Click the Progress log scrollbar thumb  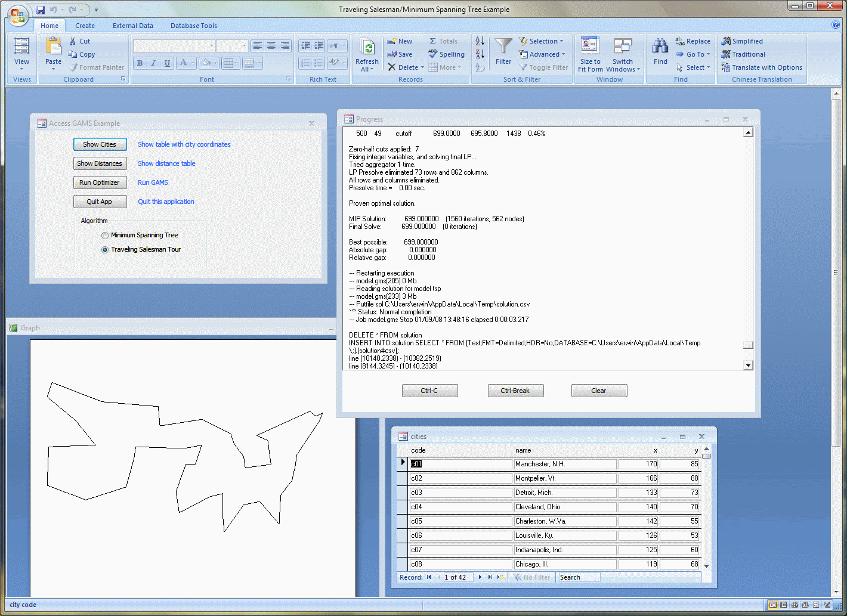point(748,345)
